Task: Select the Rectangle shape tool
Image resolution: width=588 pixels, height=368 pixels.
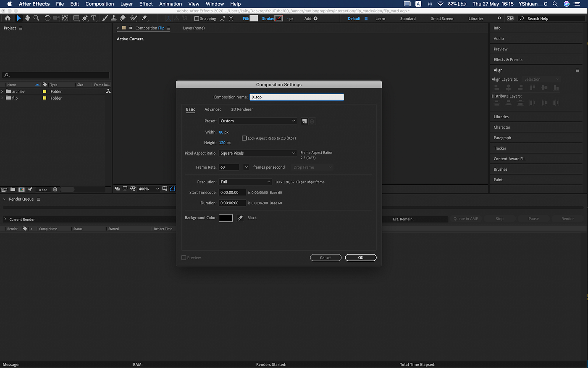Action: (76, 18)
